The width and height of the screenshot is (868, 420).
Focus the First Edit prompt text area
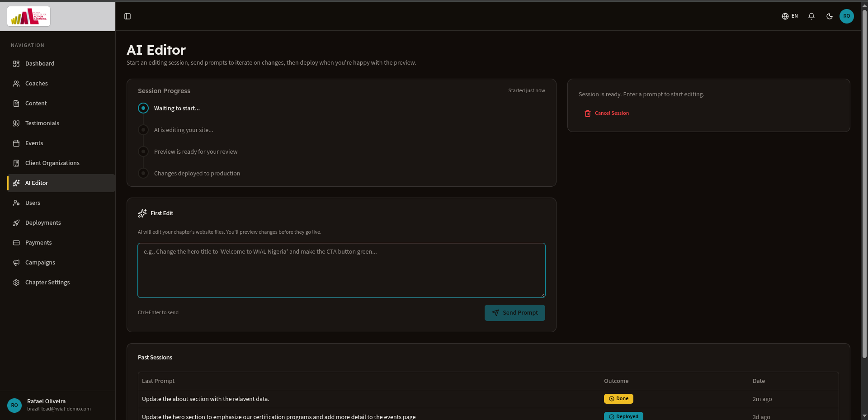pyautogui.click(x=341, y=270)
